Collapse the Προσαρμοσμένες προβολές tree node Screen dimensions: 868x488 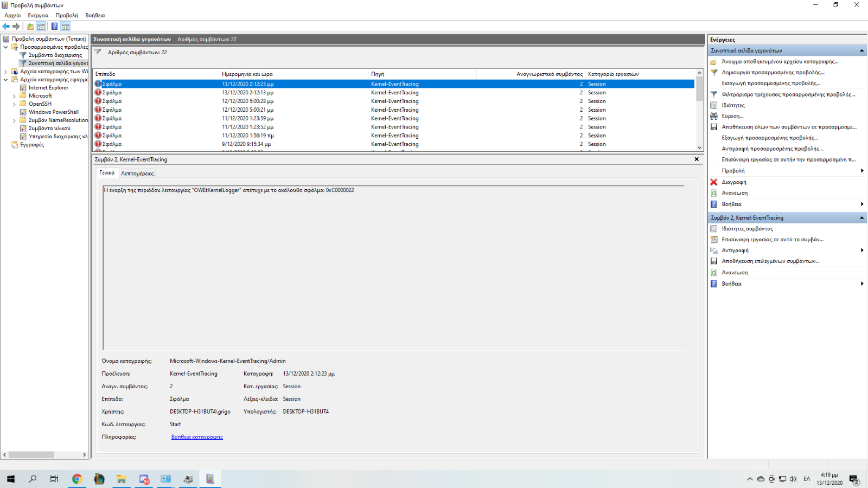click(x=6, y=47)
